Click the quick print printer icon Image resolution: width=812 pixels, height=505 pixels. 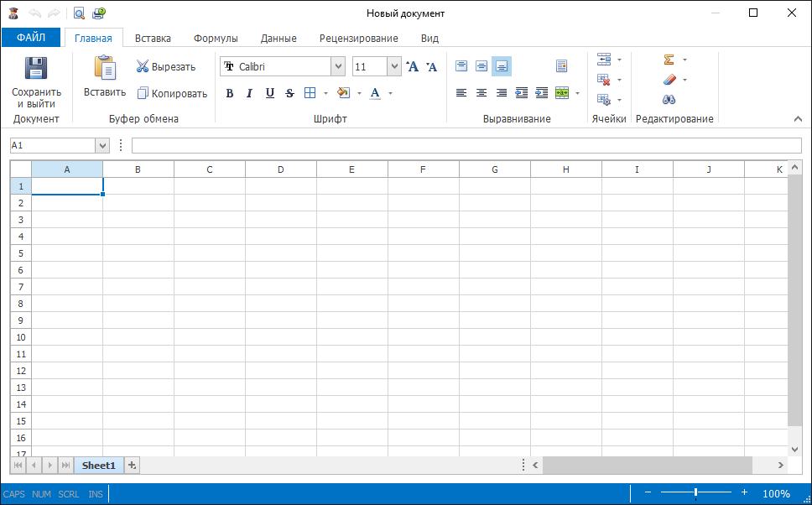pos(98,13)
